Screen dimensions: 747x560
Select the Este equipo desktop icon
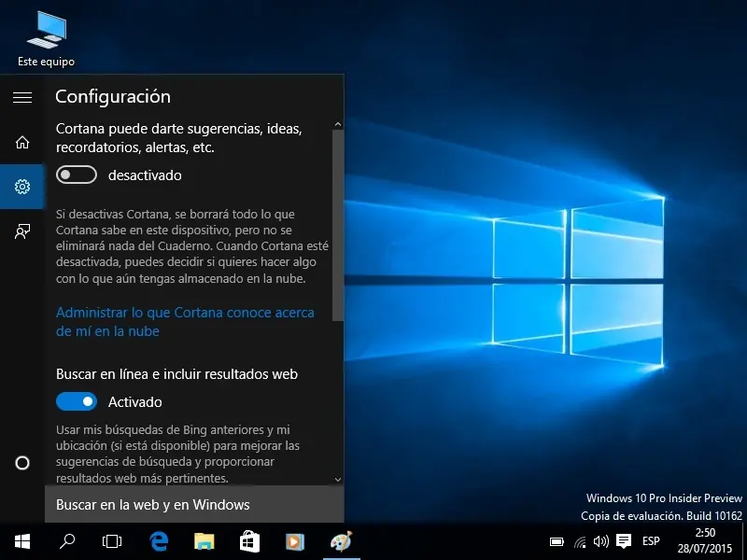coord(46,39)
